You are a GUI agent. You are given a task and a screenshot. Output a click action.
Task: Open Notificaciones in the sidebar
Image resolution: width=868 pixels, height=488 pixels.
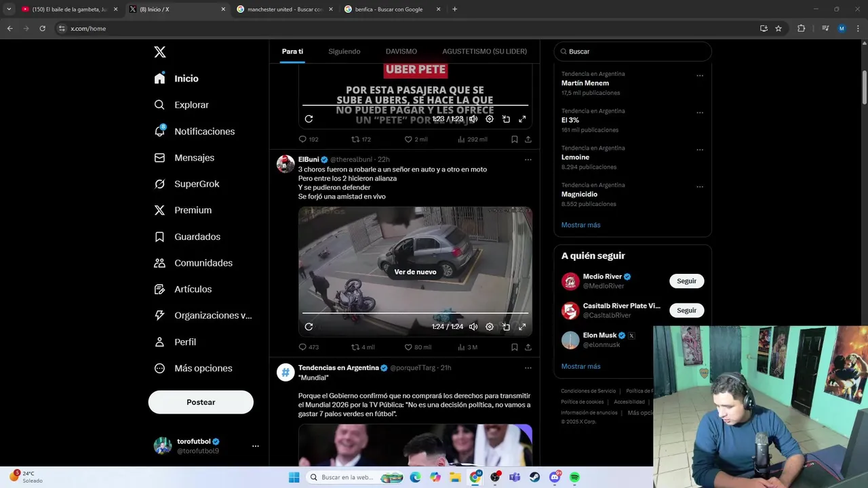(x=194, y=131)
